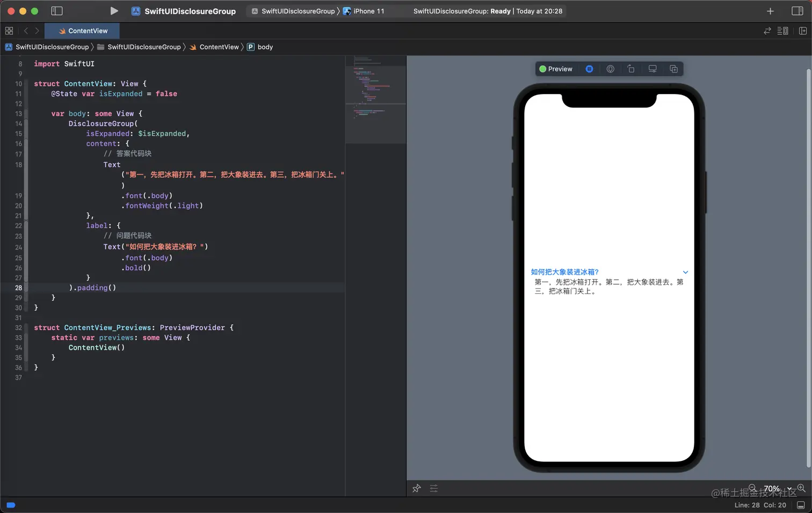Click the ContentView_Previews struct name

click(x=107, y=328)
